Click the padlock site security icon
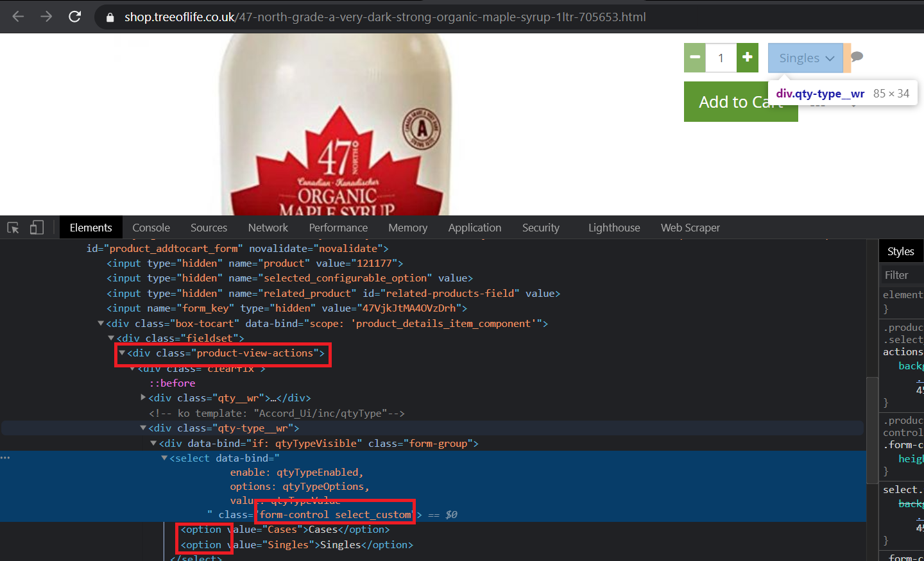Screen dimensions: 924x561 pyautogui.click(x=110, y=17)
